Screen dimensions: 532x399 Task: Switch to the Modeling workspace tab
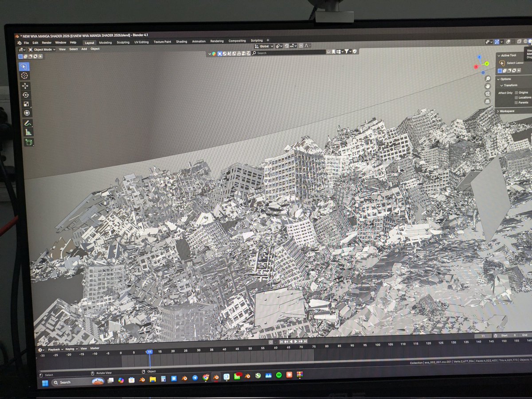pyautogui.click(x=106, y=43)
